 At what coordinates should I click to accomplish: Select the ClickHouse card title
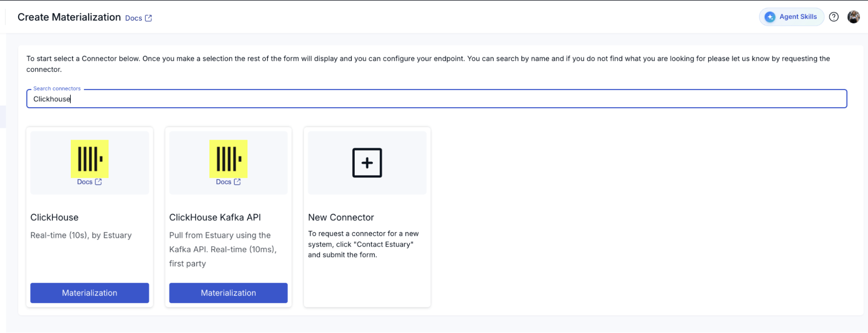(54, 218)
